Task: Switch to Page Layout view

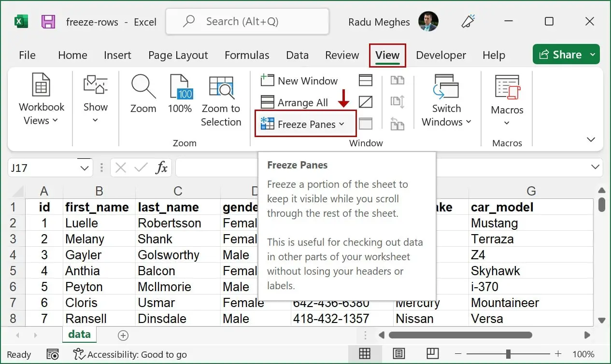Action: click(398, 354)
